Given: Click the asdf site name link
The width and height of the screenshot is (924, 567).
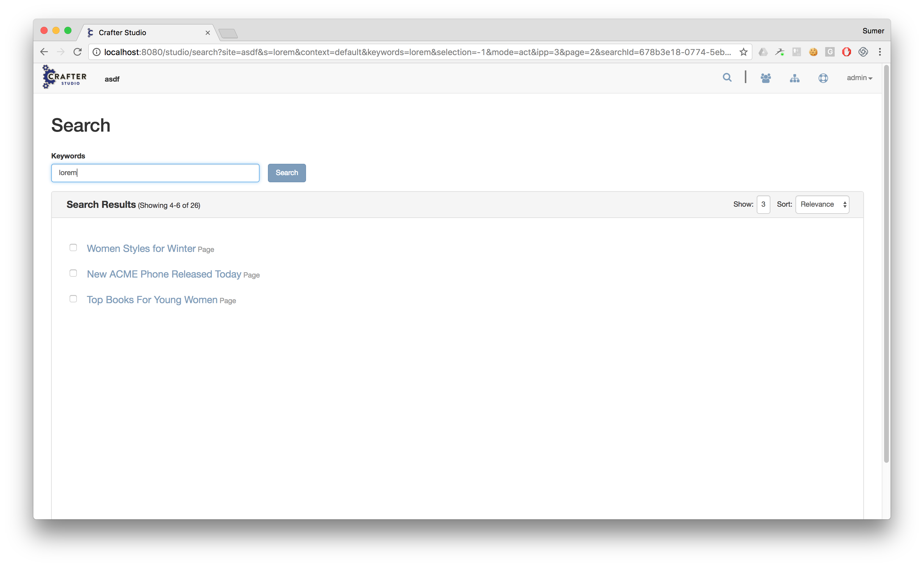Looking at the screenshot, I should click(x=112, y=79).
